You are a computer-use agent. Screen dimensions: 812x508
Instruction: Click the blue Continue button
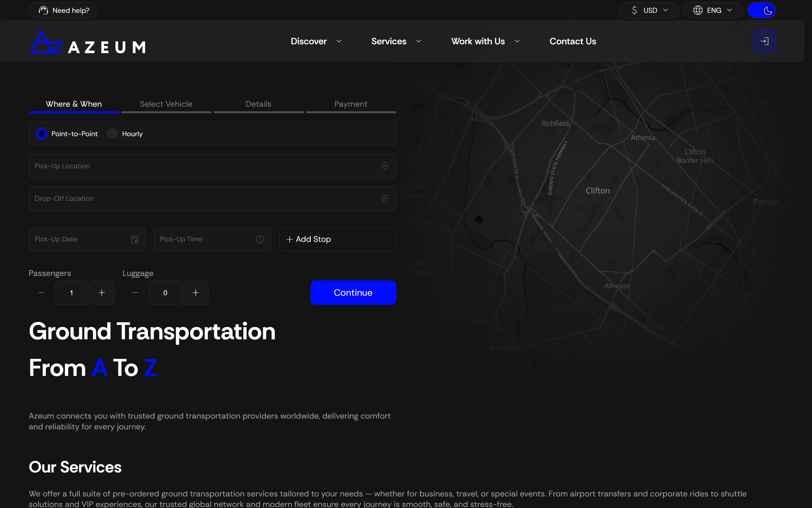(x=353, y=293)
